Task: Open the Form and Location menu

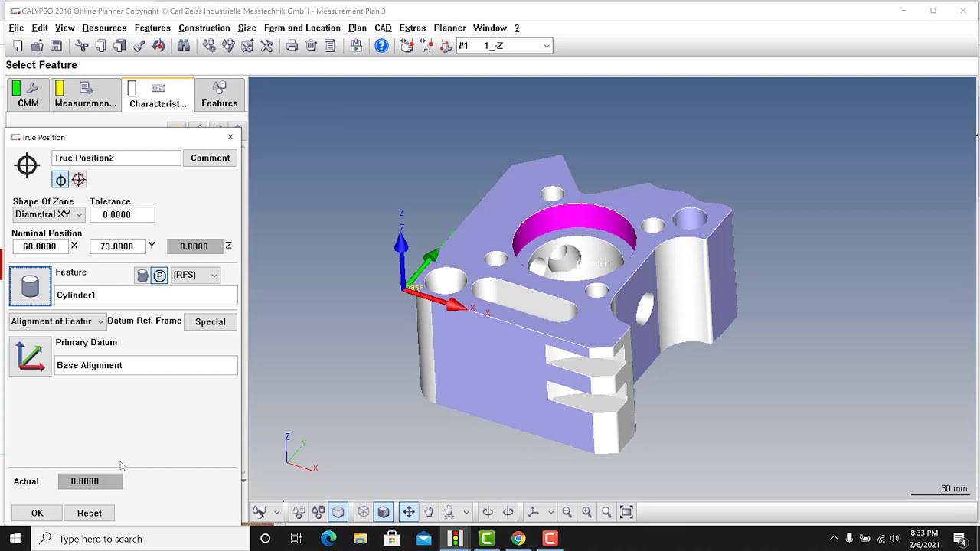Action: pyautogui.click(x=302, y=28)
